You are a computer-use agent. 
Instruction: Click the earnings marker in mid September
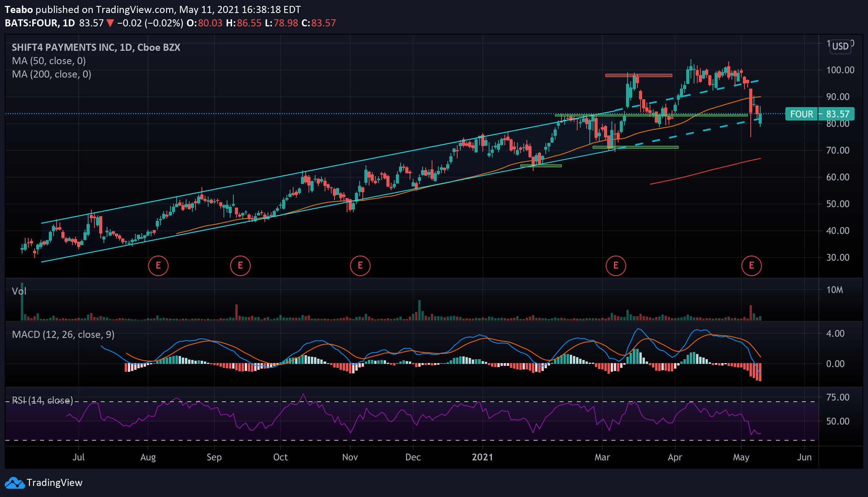pyautogui.click(x=240, y=265)
